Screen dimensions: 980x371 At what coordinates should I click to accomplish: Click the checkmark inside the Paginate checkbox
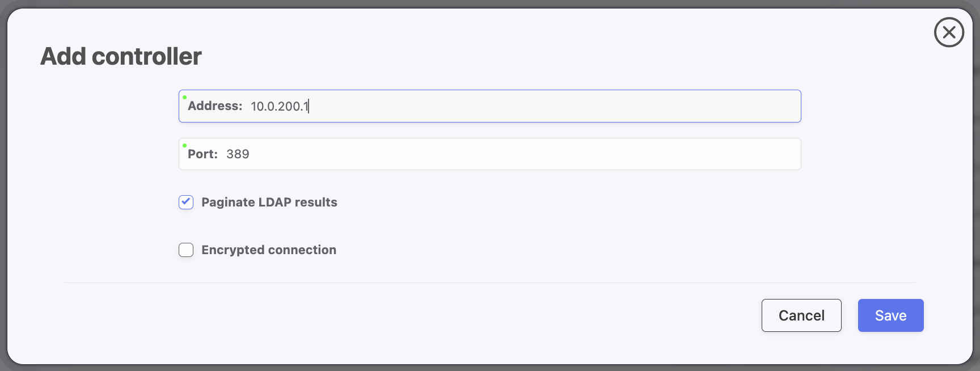pyautogui.click(x=186, y=202)
